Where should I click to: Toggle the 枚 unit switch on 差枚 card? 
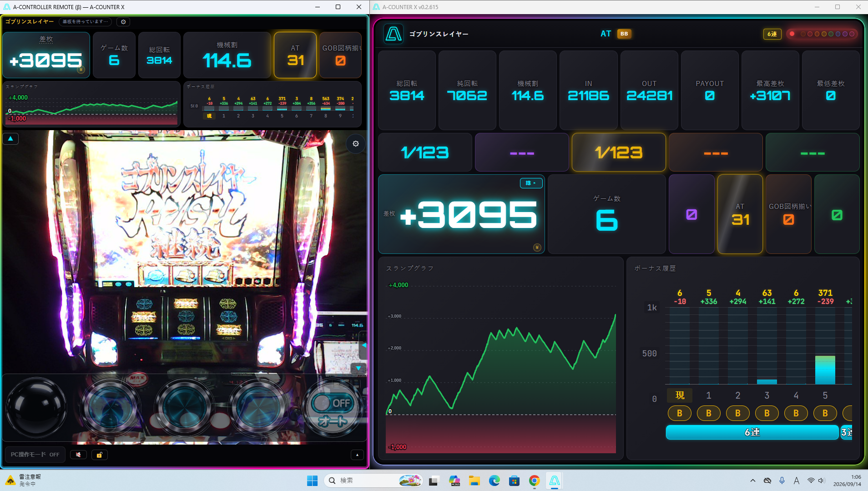[x=531, y=183]
